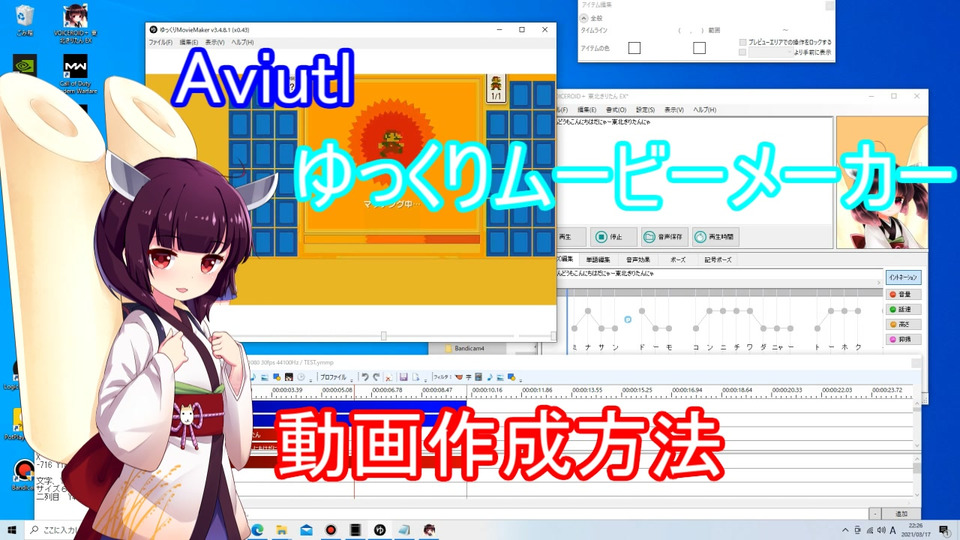
Task: Add image item icon in timeline toolbar
Action: 264,377
